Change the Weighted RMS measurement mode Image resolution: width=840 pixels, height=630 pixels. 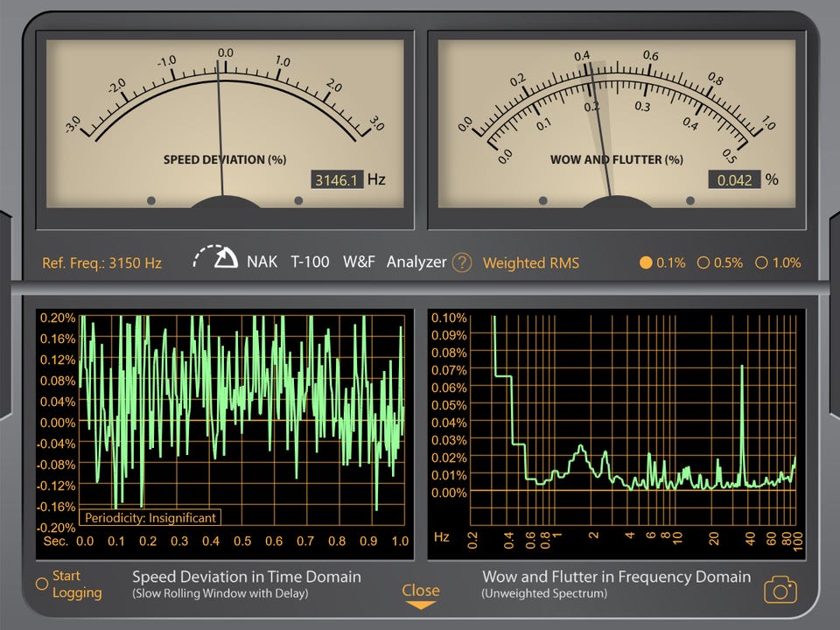pos(530,262)
